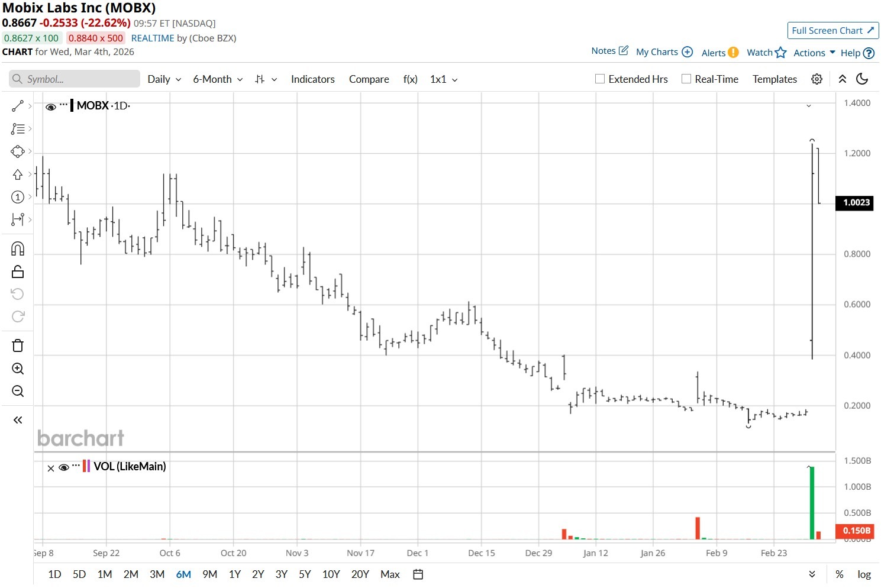Focus the Symbol search field
Image resolution: width=881 pixels, height=588 pixels.
click(x=75, y=79)
